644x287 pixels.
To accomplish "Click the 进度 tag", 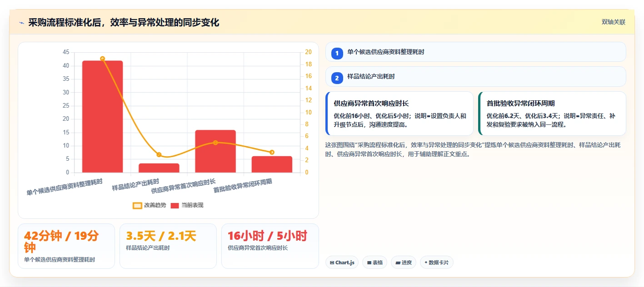I will coord(404,262).
